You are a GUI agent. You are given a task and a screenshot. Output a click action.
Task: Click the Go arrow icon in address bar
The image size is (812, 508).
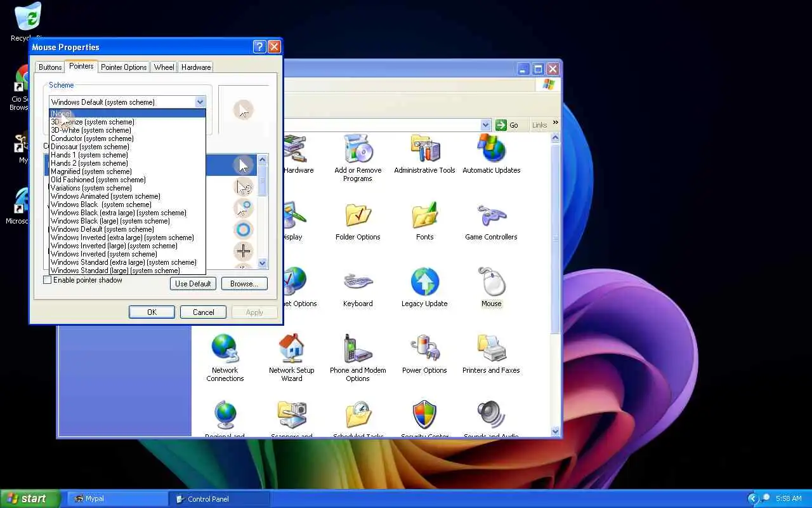(501, 125)
